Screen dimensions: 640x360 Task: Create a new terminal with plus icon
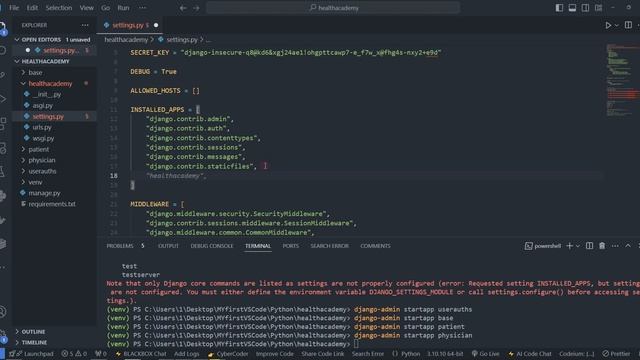click(569, 246)
